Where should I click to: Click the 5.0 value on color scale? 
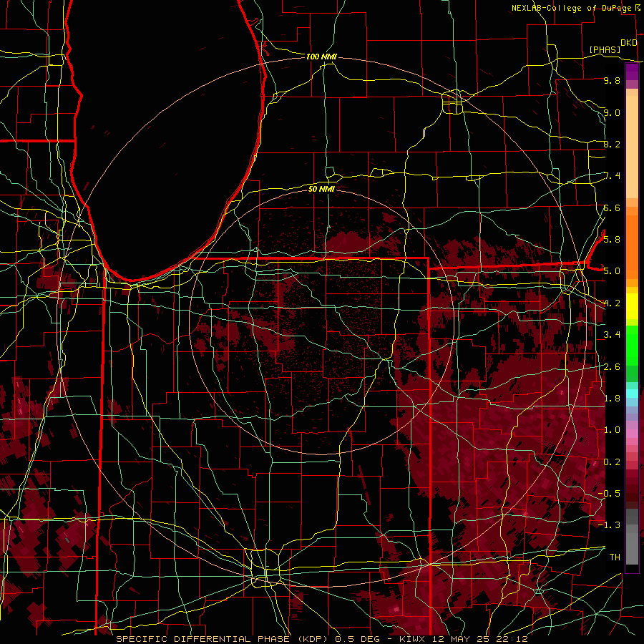point(612,271)
